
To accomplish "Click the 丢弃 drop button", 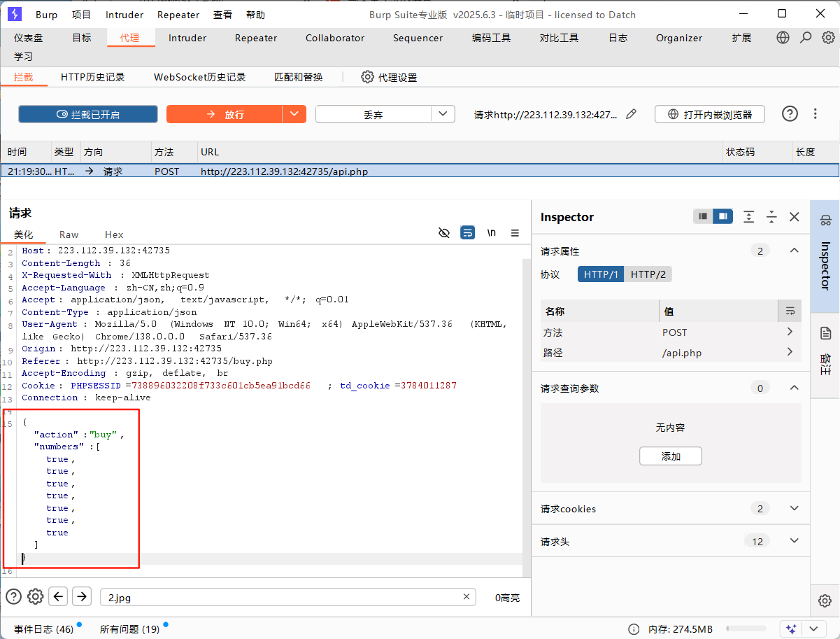I will tap(373, 114).
